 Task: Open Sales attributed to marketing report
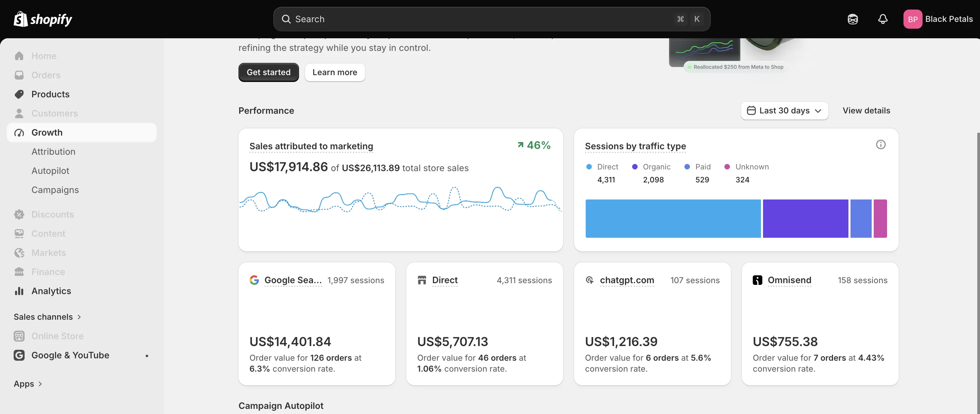(311, 146)
